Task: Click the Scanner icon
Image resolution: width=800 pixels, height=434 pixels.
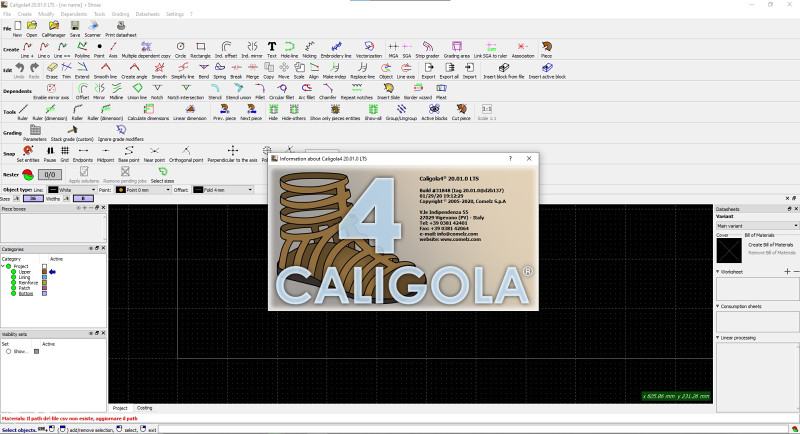Action: [x=93, y=29]
